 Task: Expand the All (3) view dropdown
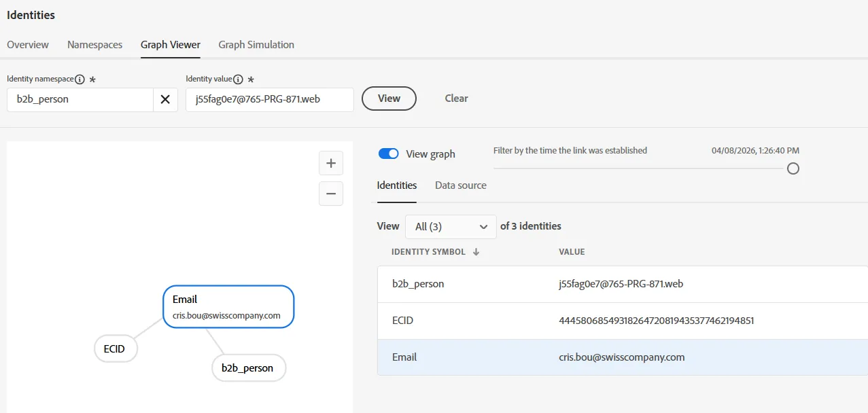point(451,226)
